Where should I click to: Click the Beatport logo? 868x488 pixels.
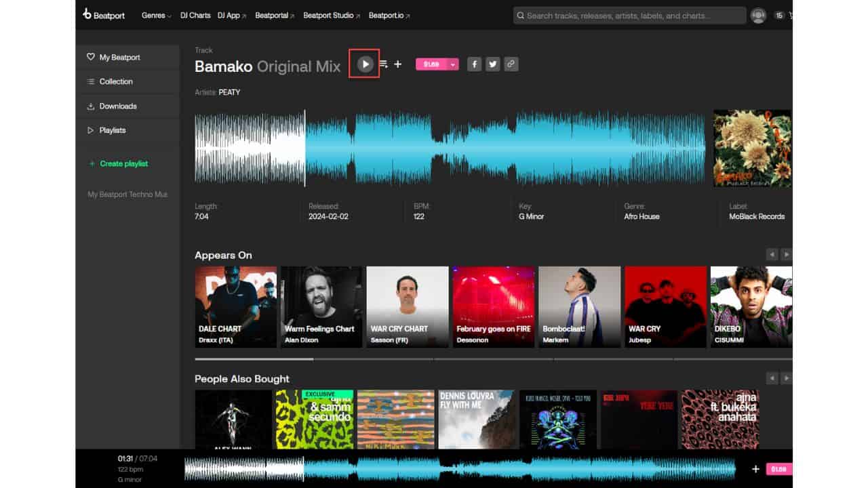(104, 14)
